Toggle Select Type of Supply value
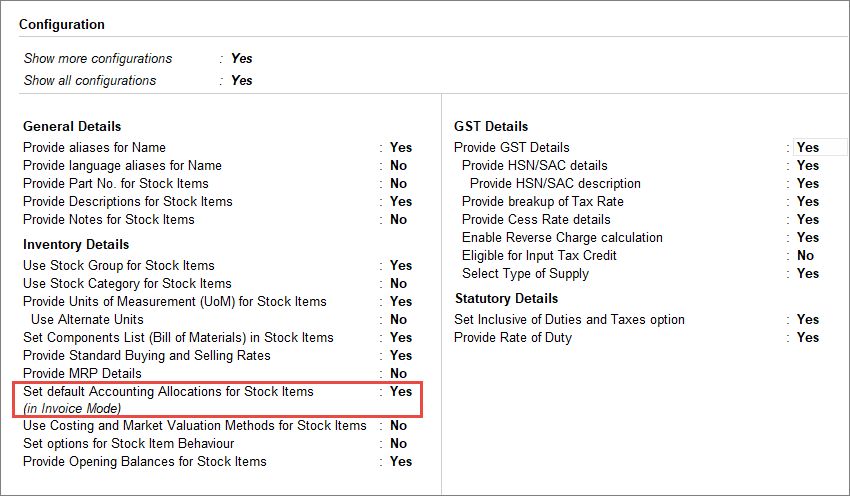The width and height of the screenshot is (850, 496). (x=808, y=274)
